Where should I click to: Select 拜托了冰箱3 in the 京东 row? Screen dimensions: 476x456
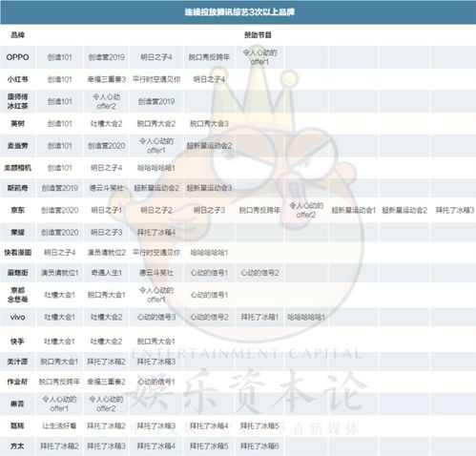(x=454, y=210)
